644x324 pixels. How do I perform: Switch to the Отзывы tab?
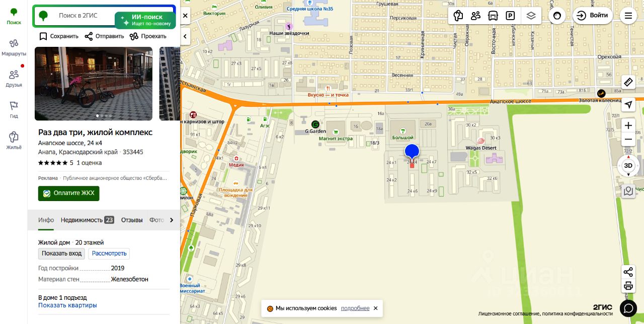[132, 220]
